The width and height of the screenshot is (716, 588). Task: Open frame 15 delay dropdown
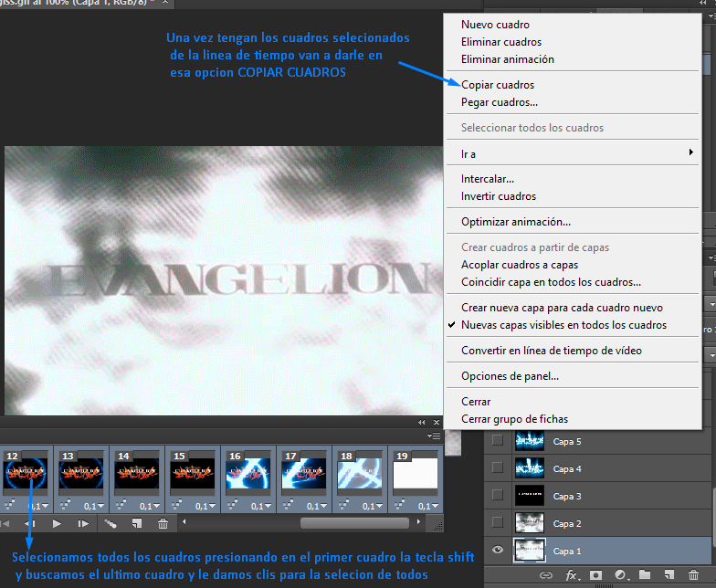205,506
